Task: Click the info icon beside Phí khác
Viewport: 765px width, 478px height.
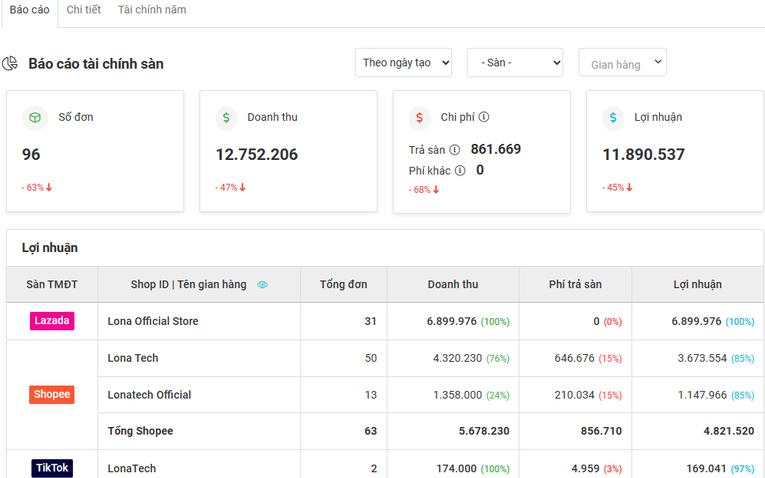Action: (x=460, y=170)
